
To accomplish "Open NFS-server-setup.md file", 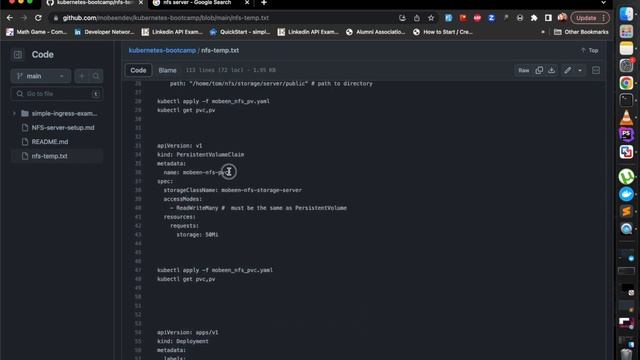I will coord(63,128).
